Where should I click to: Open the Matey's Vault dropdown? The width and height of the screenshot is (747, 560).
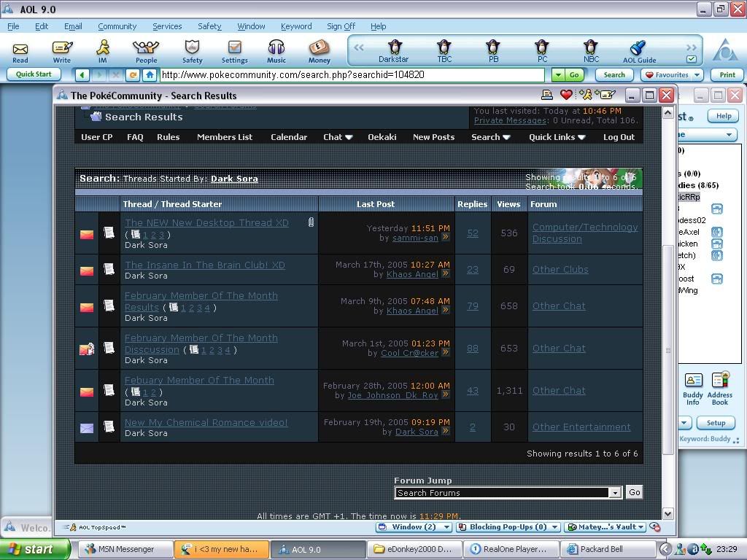click(605, 526)
